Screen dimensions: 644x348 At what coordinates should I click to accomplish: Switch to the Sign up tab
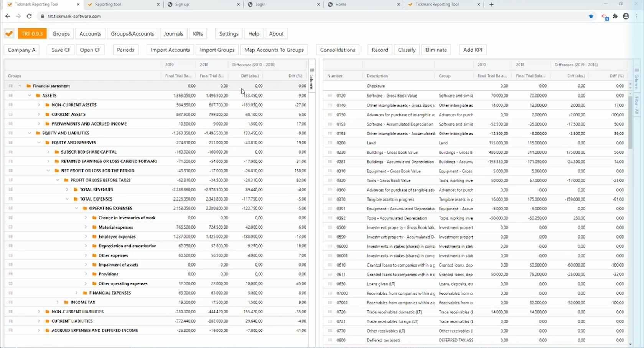(204, 5)
